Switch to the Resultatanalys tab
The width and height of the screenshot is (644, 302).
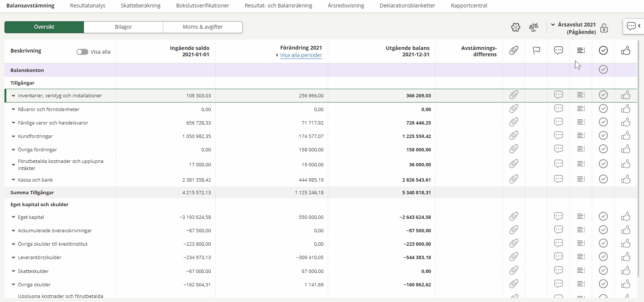pyautogui.click(x=88, y=6)
